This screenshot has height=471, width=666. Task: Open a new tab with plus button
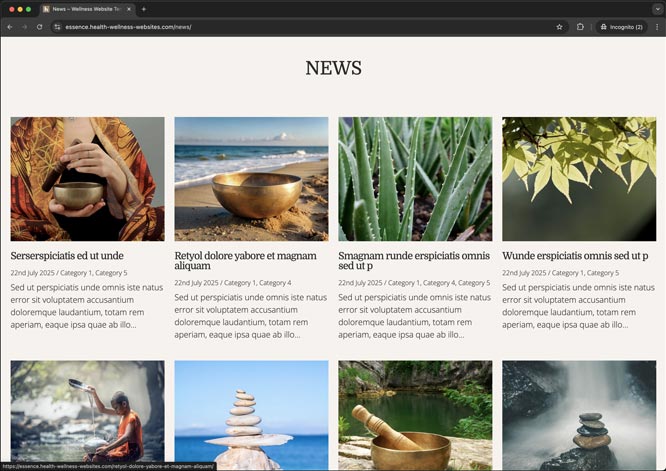144,9
